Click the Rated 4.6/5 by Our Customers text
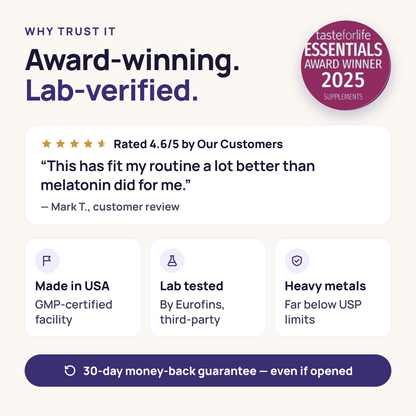The width and height of the screenshot is (416, 416). (x=198, y=144)
